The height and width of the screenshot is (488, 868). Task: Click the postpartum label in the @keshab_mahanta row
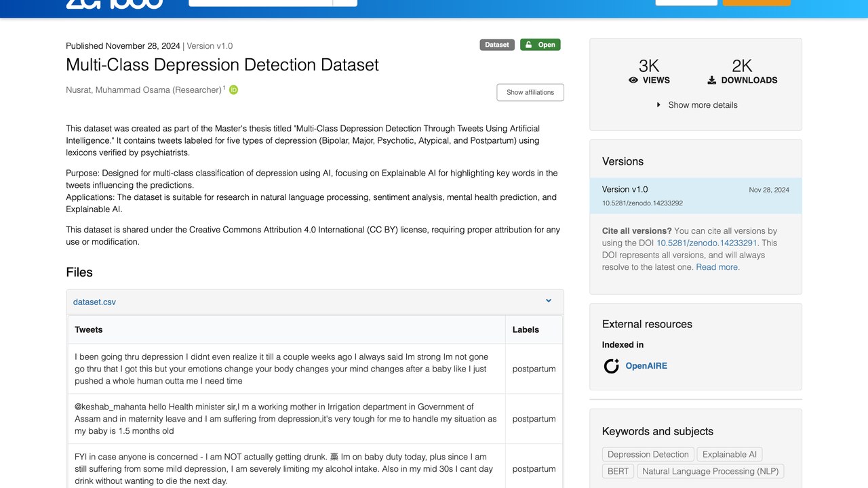[534, 419]
